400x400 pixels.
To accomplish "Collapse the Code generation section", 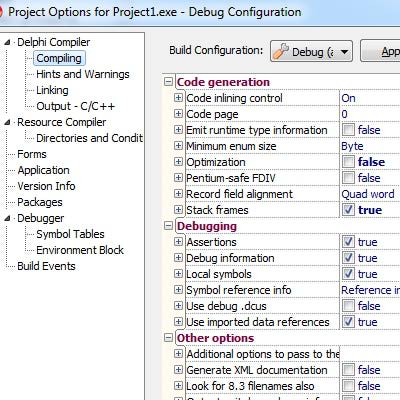I will (169, 82).
